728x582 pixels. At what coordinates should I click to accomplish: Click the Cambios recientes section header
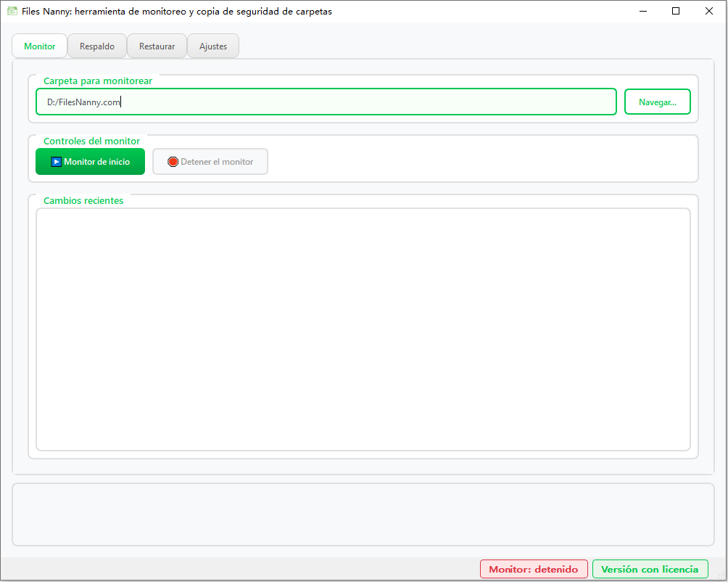pyautogui.click(x=83, y=200)
